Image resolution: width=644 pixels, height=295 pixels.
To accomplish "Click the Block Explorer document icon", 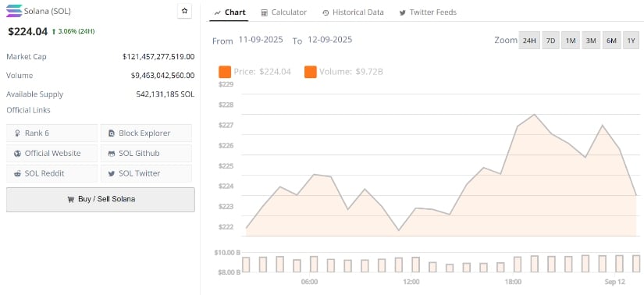I will click(112, 133).
